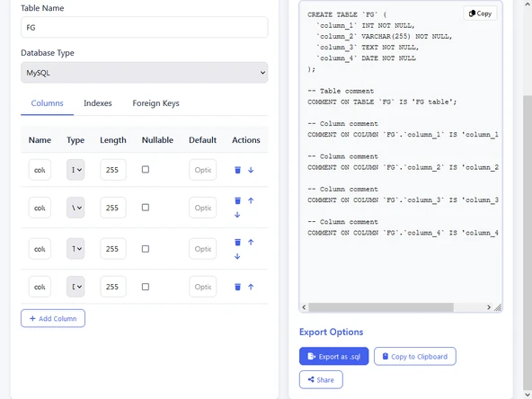Click the horizontal scrollbar of SQL preview

point(381,307)
